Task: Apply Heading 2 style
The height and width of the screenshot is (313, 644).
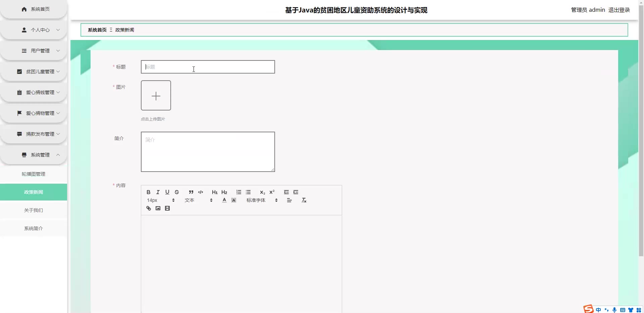Action: pos(224,192)
